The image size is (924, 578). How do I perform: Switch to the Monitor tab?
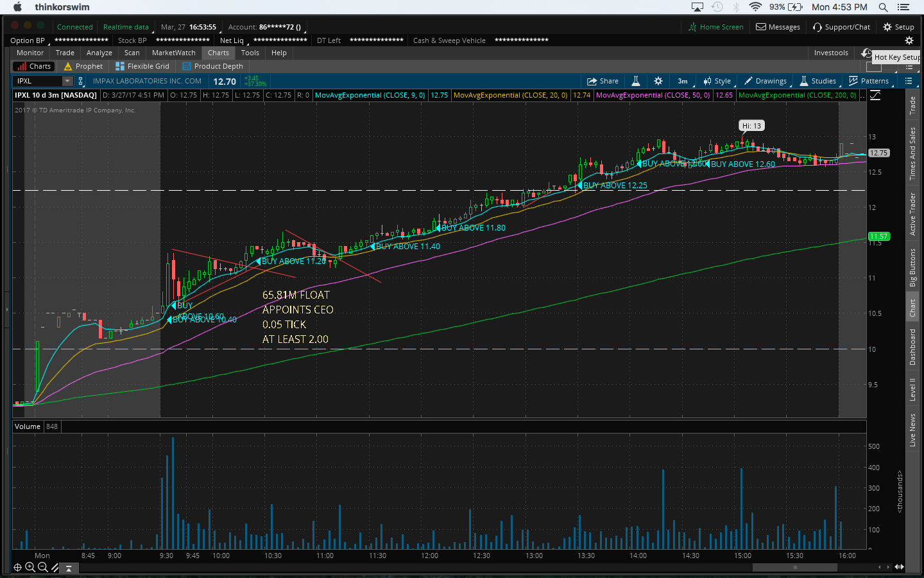click(30, 53)
